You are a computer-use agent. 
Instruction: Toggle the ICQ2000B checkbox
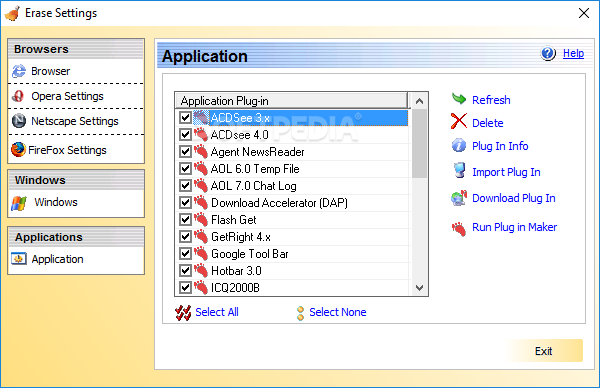click(186, 287)
